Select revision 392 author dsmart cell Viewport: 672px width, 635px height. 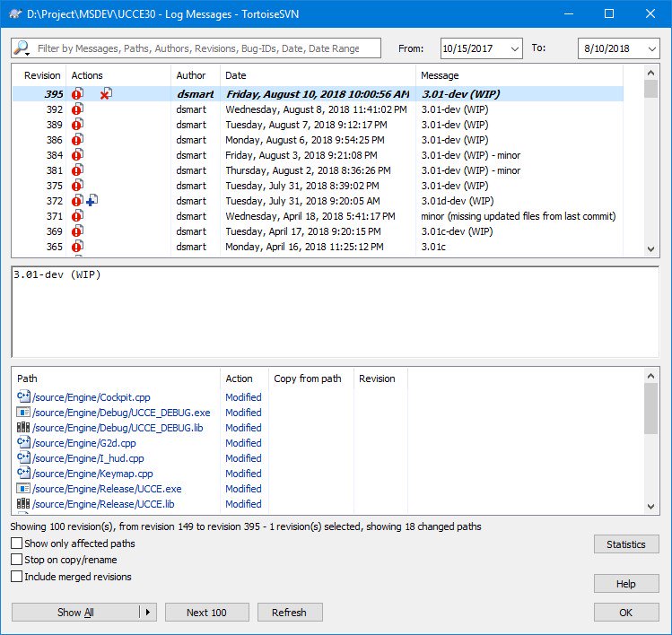click(191, 109)
